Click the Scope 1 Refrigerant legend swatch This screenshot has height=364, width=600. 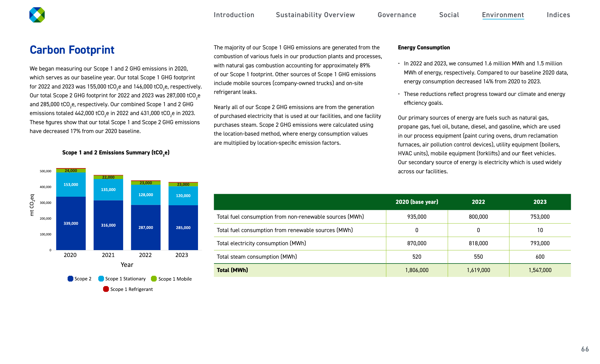click(106, 289)
